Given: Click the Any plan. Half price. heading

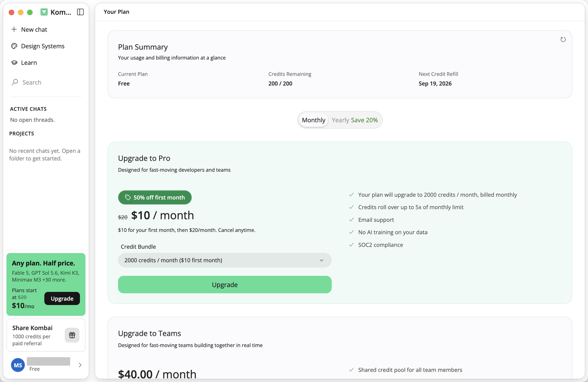Looking at the screenshot, I should pos(43,263).
